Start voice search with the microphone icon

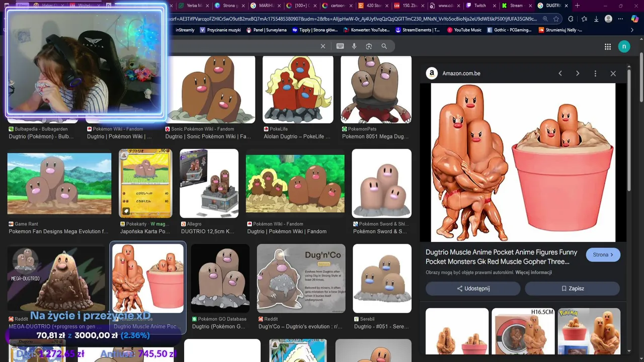(354, 46)
